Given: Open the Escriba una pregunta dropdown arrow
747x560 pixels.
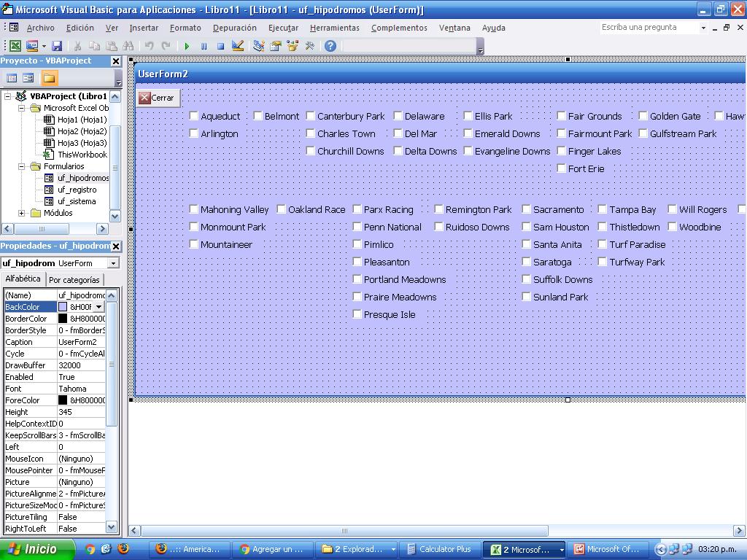Looking at the screenshot, I should (x=703, y=28).
